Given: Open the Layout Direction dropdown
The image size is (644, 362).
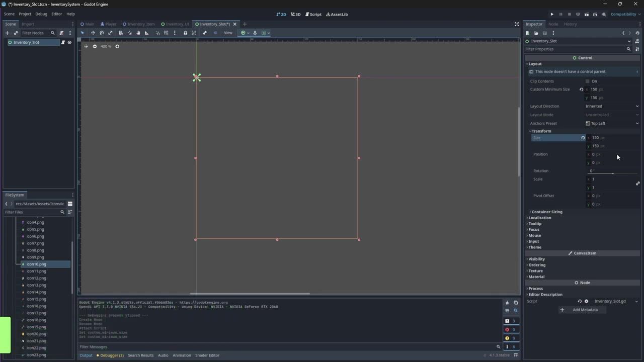Looking at the screenshot, I should click(612, 106).
